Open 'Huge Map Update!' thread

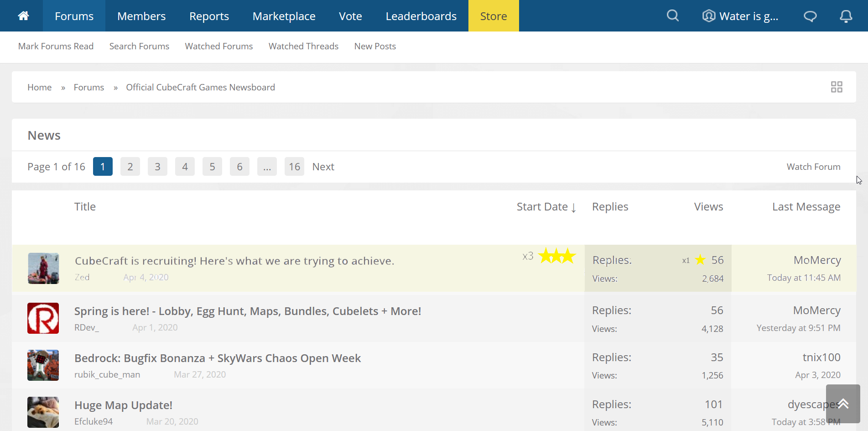(123, 405)
